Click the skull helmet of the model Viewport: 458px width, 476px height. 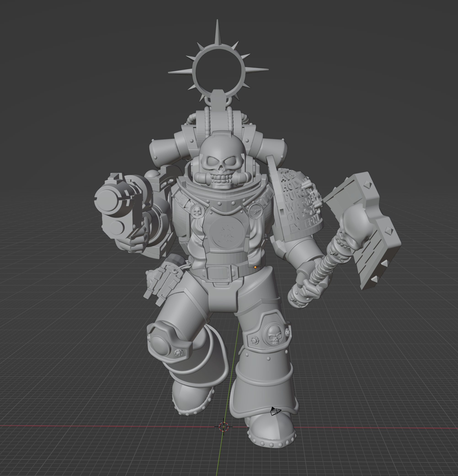click(x=222, y=160)
